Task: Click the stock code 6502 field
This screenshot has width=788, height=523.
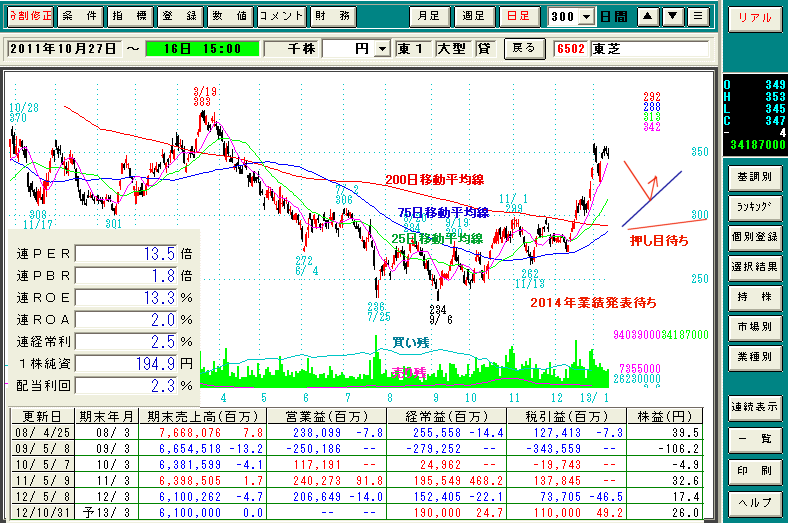Action: [571, 49]
